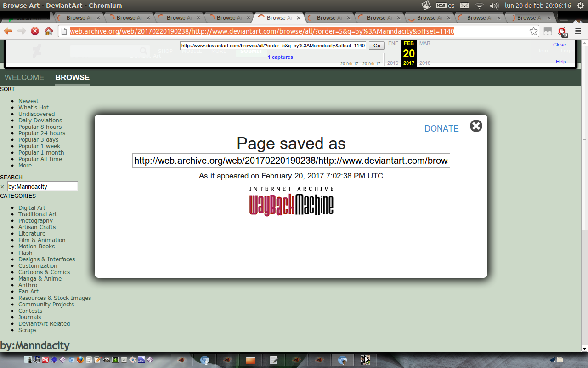Screen dimensions: 588x368
Task: Launch Firefox from the bottom panel
Action: coord(80,360)
